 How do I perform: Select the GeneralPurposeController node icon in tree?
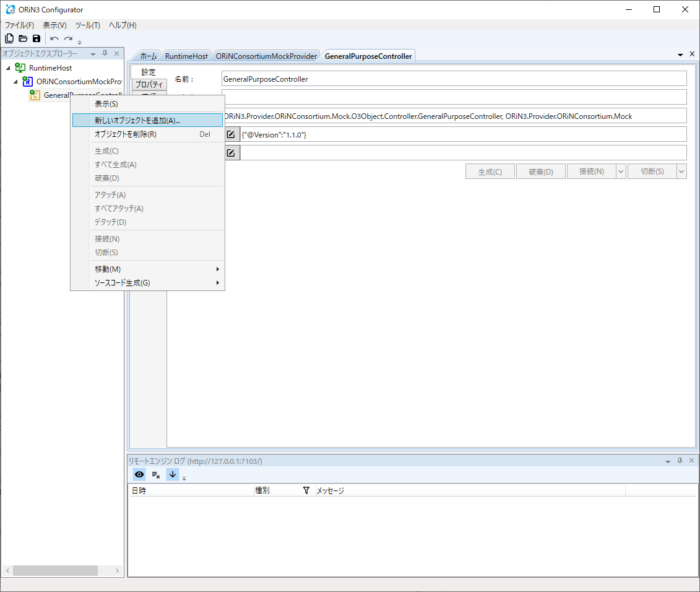[35, 95]
